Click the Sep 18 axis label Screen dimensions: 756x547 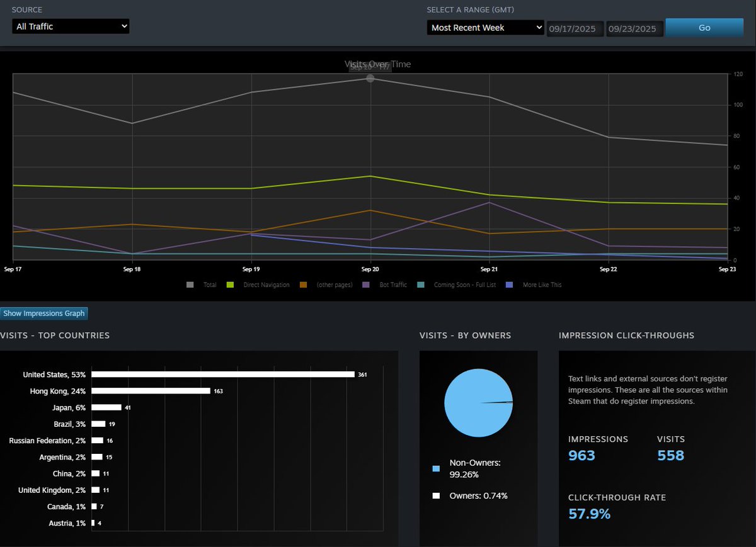pyautogui.click(x=132, y=269)
